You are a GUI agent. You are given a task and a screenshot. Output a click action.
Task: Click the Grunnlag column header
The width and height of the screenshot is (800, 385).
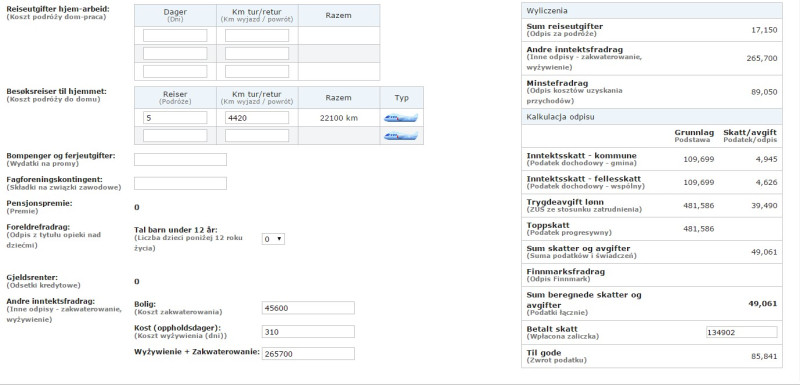[x=694, y=136]
